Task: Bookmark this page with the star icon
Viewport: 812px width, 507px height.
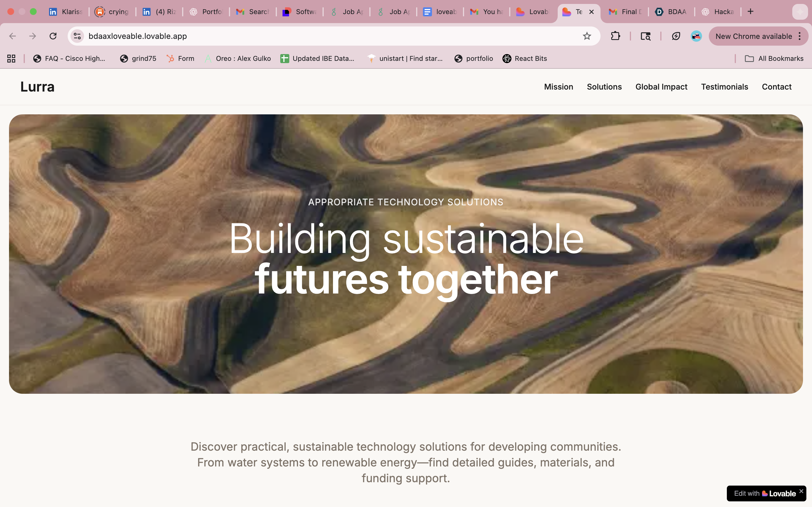Action: coord(586,36)
